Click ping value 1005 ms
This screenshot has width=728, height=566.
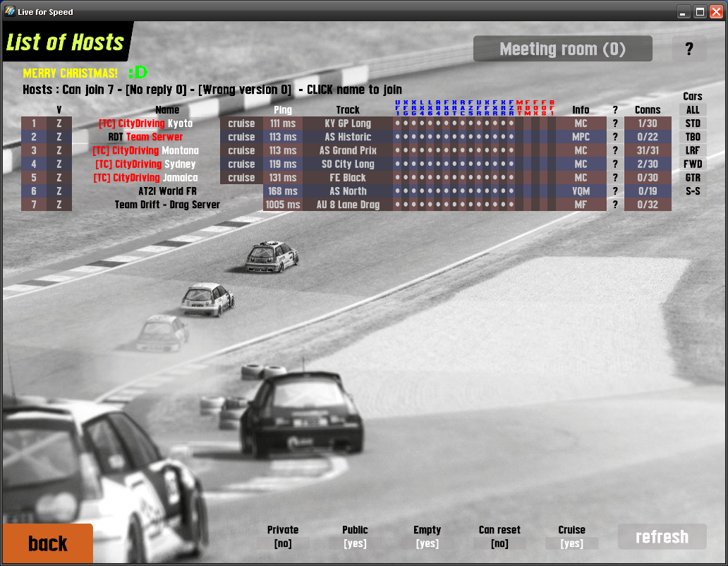(x=283, y=204)
